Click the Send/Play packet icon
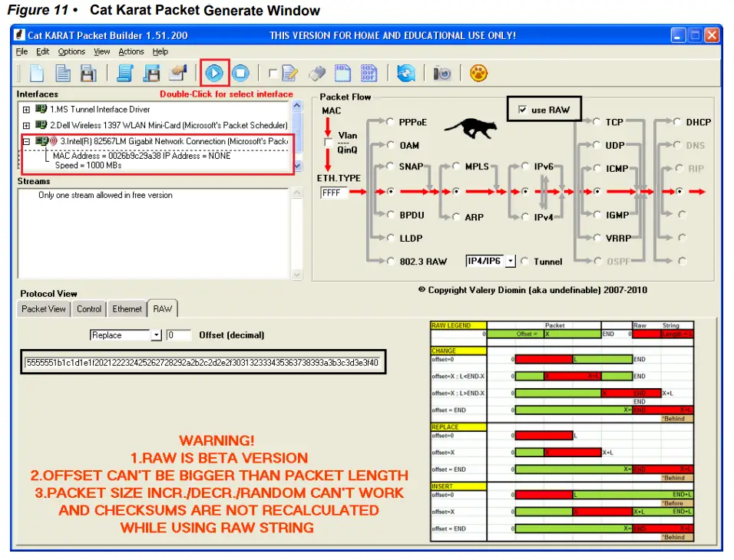Image resolution: width=734 pixels, height=560 pixels. (x=214, y=73)
